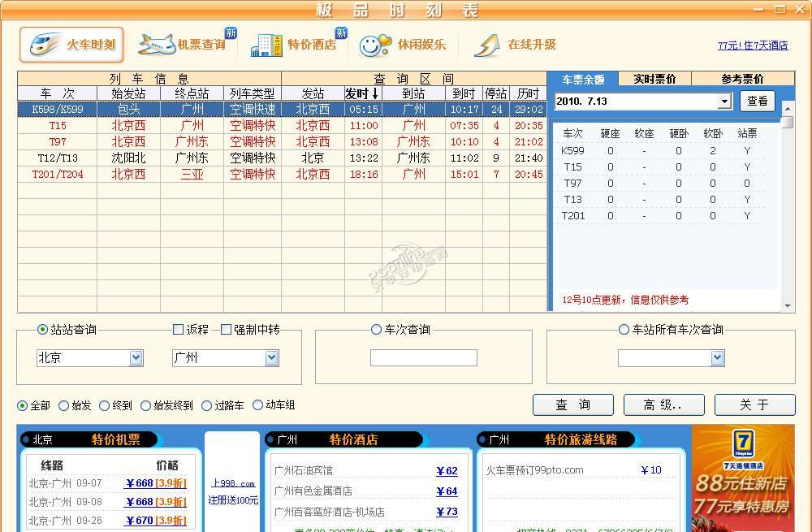Screen dimensions: 812x532
Task: Click 火车票预订99pto.com entry
Action: (534, 470)
